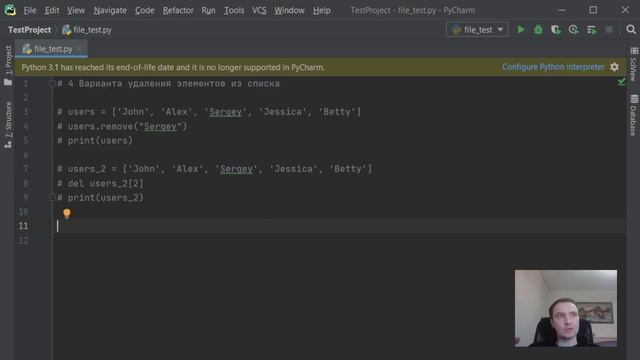Click the users list line 3

209,112
